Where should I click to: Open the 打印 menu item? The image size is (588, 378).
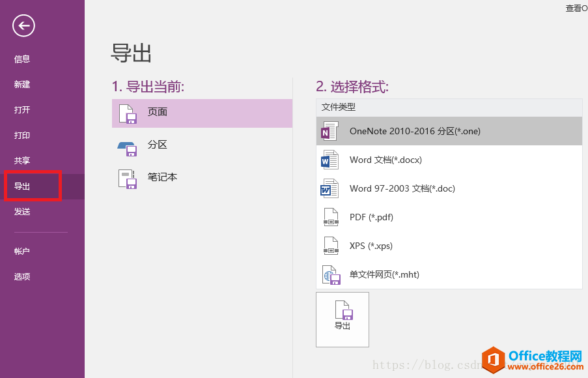click(x=21, y=135)
